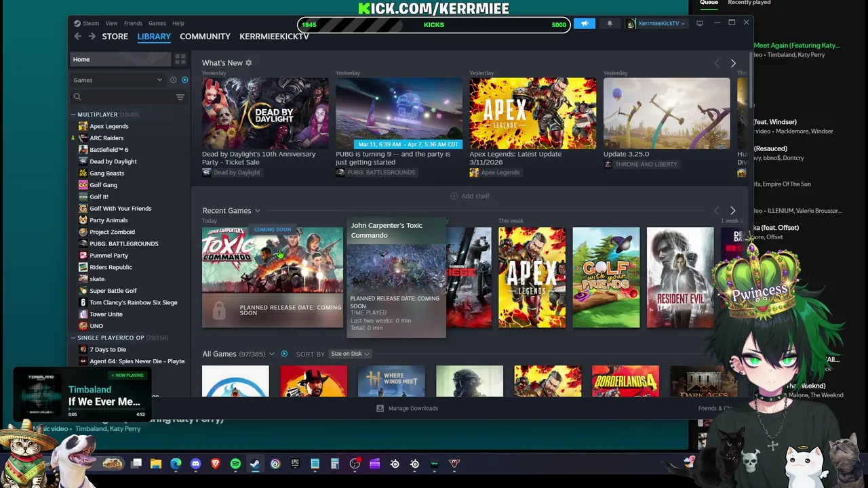Open Epic Games Launcher in the taskbar

click(295, 464)
